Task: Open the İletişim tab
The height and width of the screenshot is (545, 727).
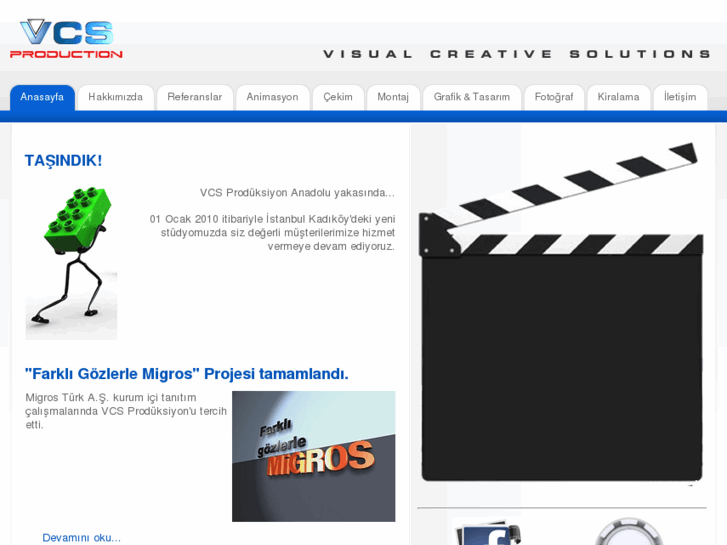Action: (x=680, y=97)
